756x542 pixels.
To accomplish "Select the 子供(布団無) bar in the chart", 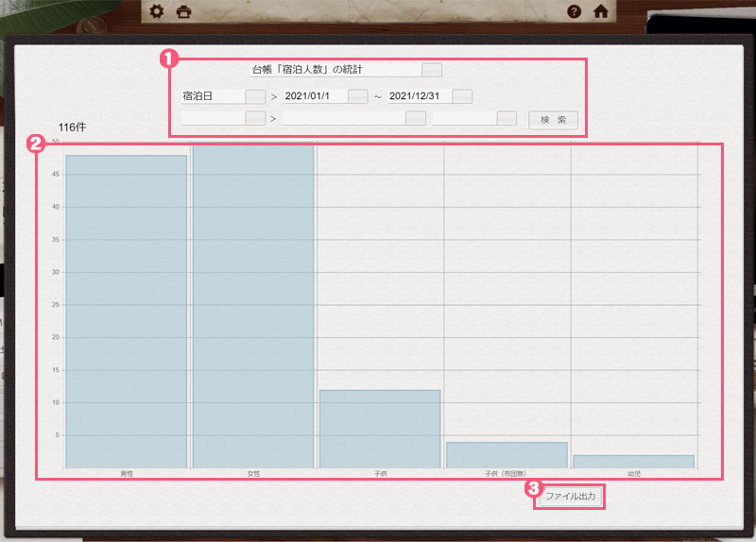I will 507,455.
